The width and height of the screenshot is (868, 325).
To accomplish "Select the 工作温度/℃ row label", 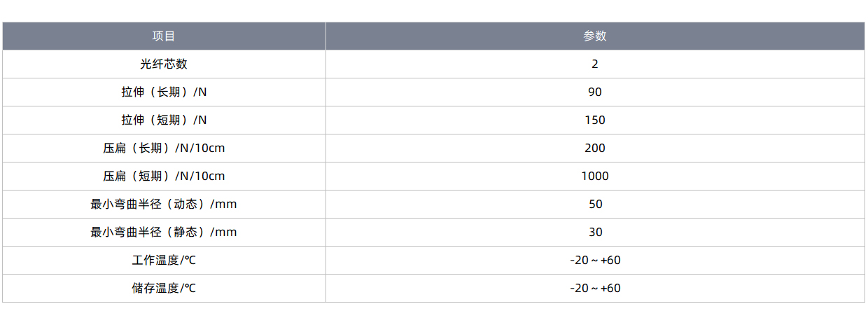I will point(164,260).
